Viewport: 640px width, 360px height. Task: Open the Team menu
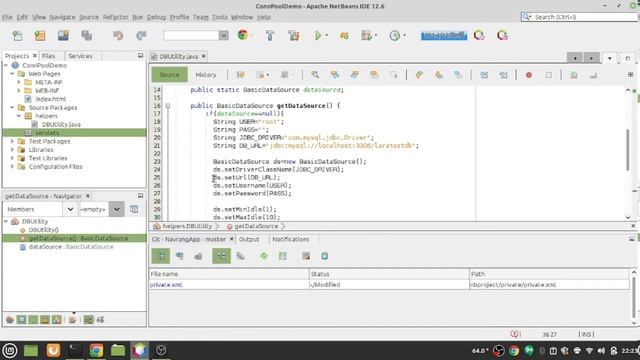(200, 17)
